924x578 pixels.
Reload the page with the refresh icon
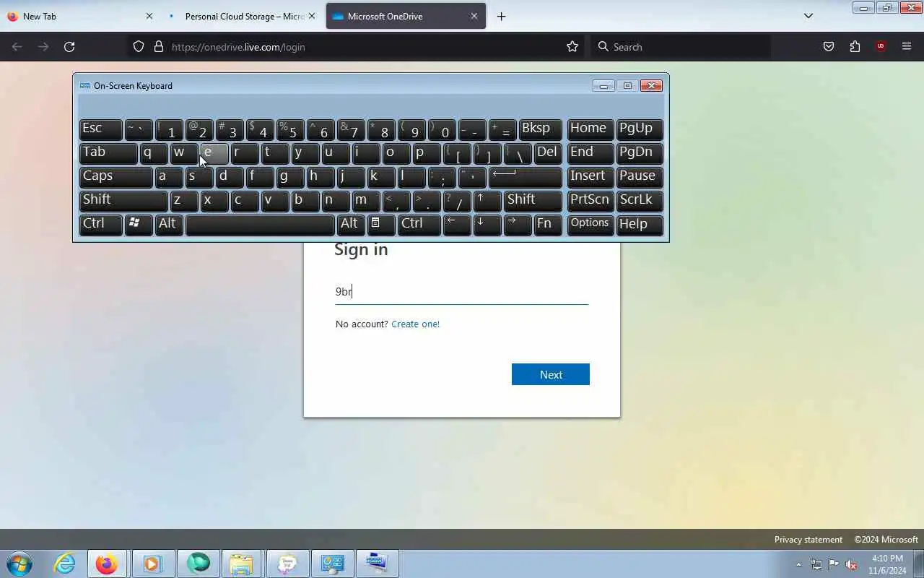tap(69, 47)
